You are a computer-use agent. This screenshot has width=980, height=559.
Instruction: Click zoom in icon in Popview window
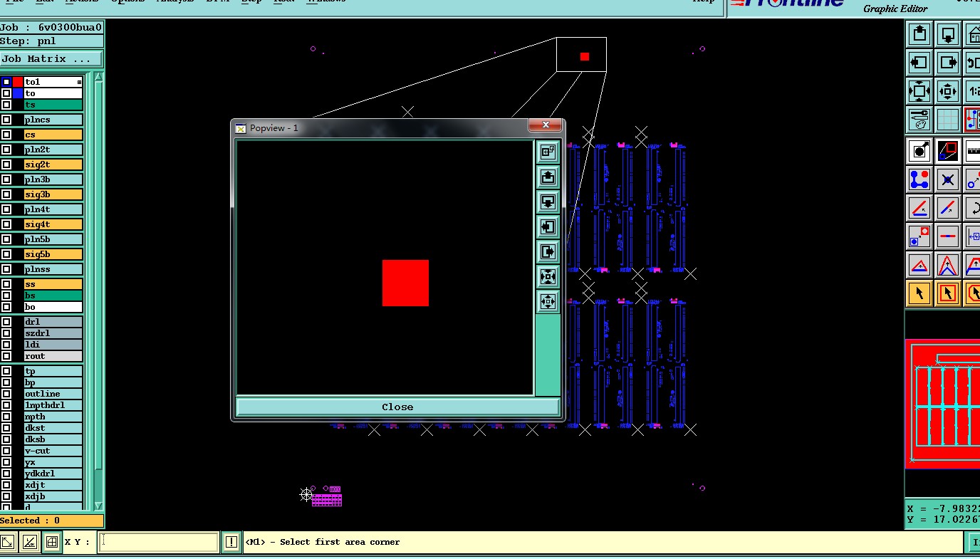click(548, 276)
